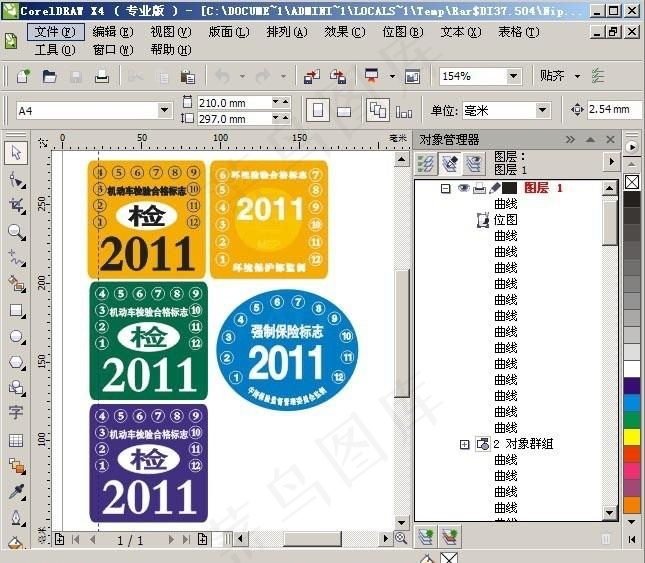Select landscape page orientation button
The height and width of the screenshot is (563, 645).
(344, 110)
